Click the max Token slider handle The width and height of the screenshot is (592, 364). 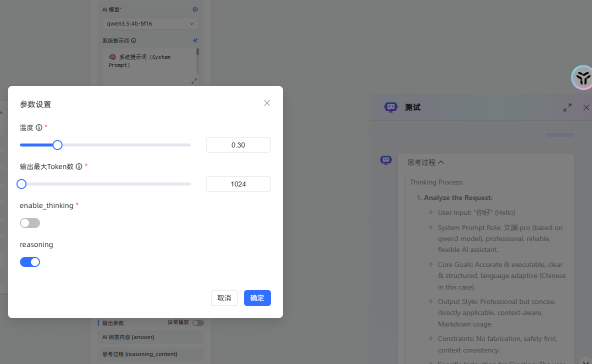tap(21, 184)
